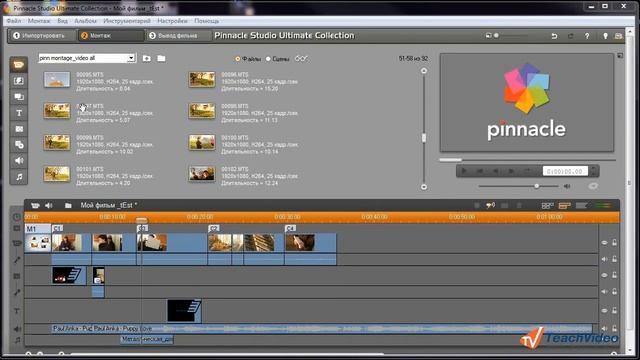Click the timecode stepper arrows in player
The height and width of the screenshot is (360, 640).
point(594,171)
